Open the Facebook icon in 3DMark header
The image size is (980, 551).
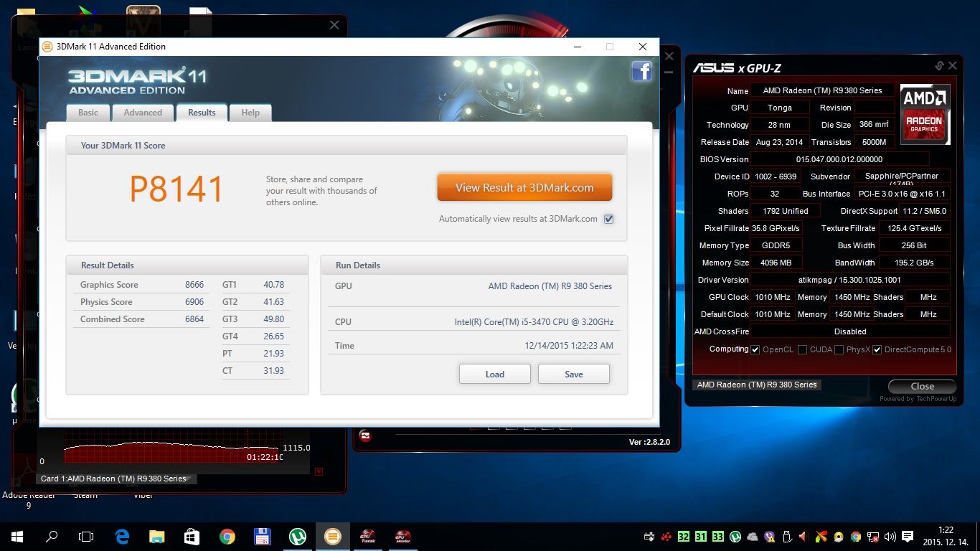[x=641, y=71]
